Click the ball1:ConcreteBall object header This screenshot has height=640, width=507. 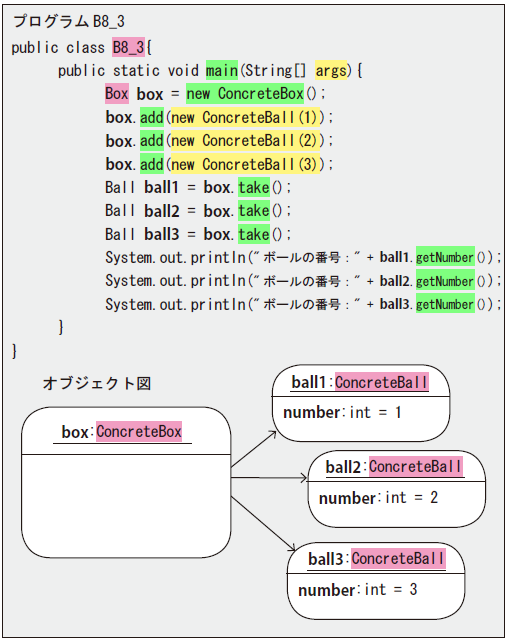pos(360,383)
